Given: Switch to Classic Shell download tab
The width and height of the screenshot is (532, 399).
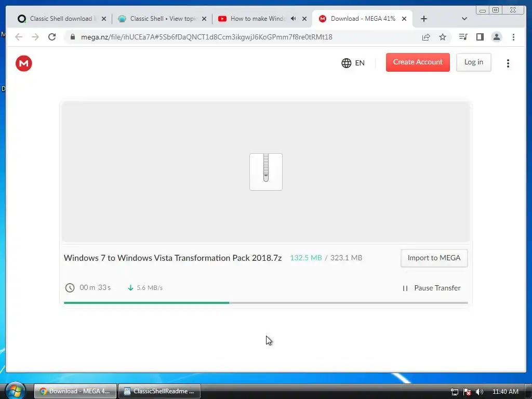Looking at the screenshot, I should pyautogui.click(x=61, y=19).
